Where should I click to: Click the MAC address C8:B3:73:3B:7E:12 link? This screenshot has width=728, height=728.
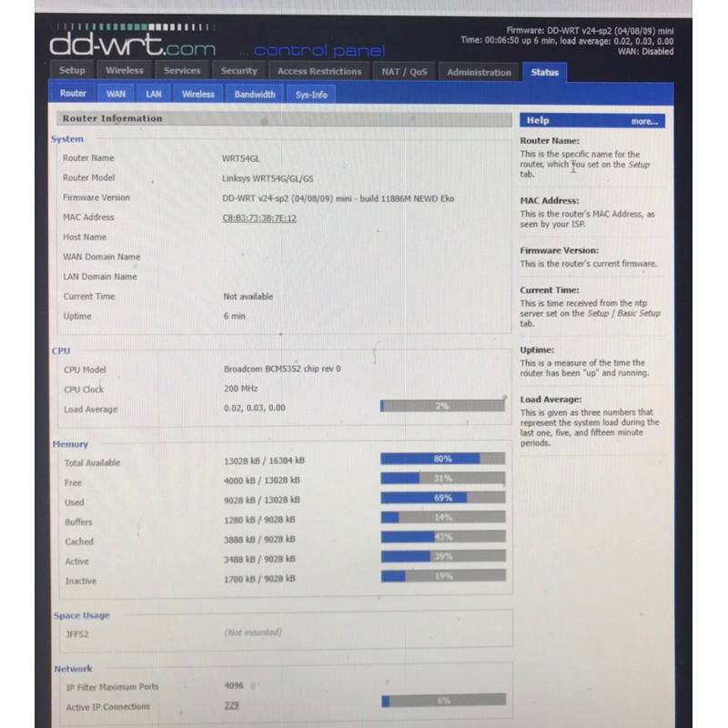tap(259, 218)
